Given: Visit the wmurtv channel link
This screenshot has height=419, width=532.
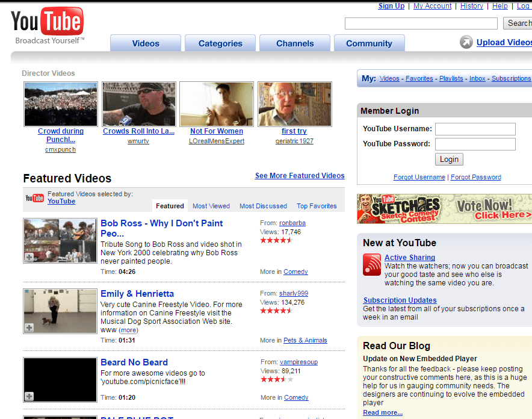Looking at the screenshot, I should coord(138,141).
